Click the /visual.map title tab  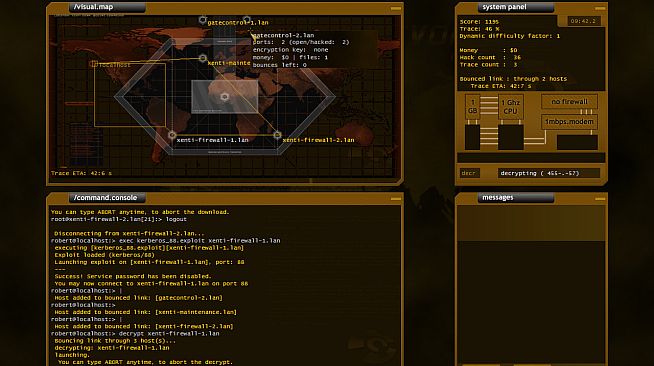tap(107, 7)
